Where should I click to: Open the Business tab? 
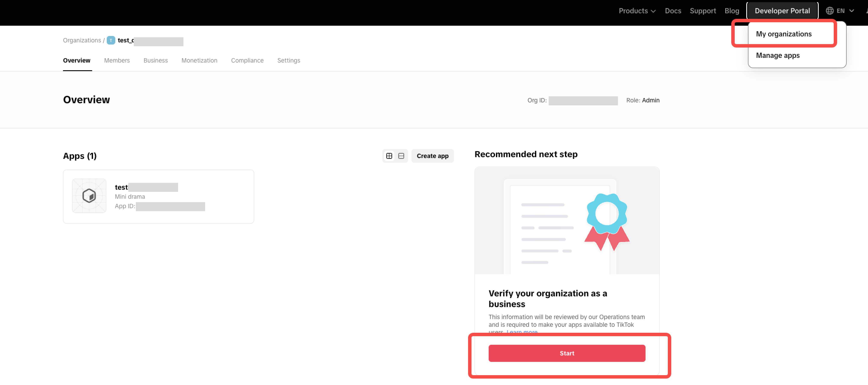155,61
